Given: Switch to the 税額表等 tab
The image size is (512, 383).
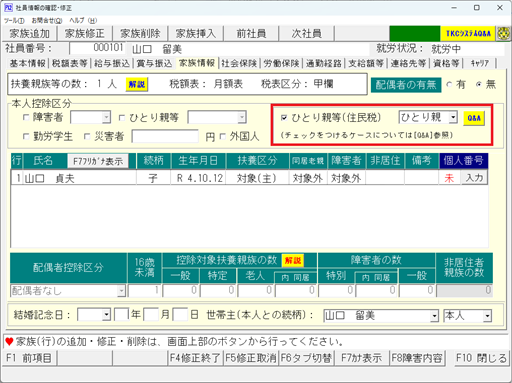Looking at the screenshot, I should click(70, 63).
